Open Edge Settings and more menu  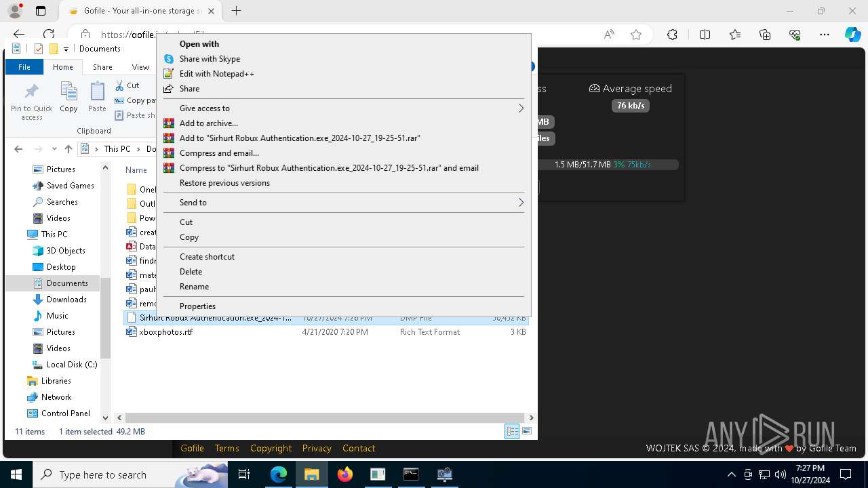pos(825,35)
